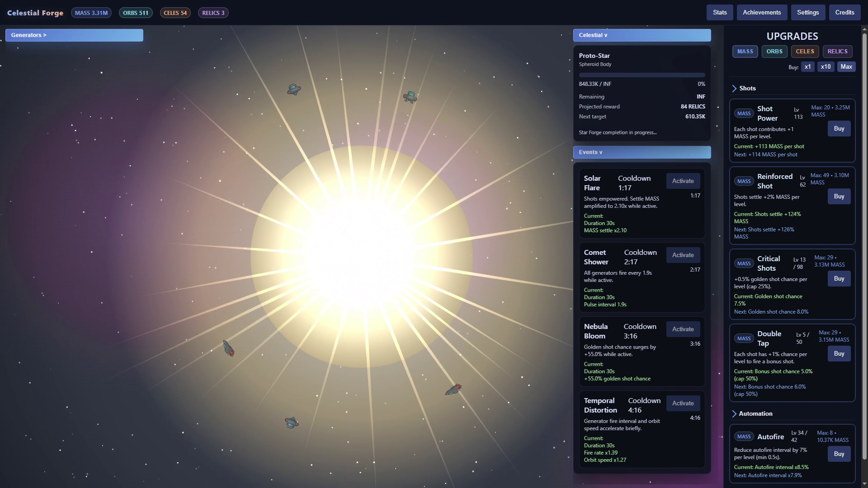Viewport: 868px width, 488px height.
Task: Set the buy amount to x10
Action: click(x=826, y=66)
